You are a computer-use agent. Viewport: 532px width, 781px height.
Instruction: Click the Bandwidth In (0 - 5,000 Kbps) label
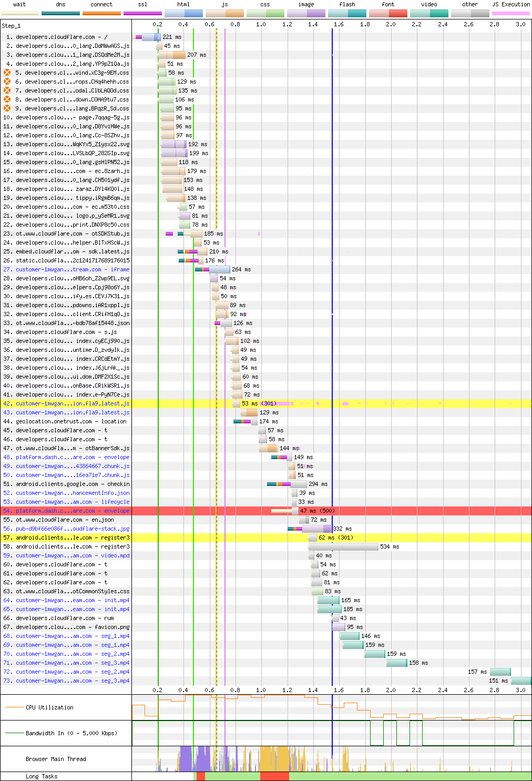click(71, 733)
